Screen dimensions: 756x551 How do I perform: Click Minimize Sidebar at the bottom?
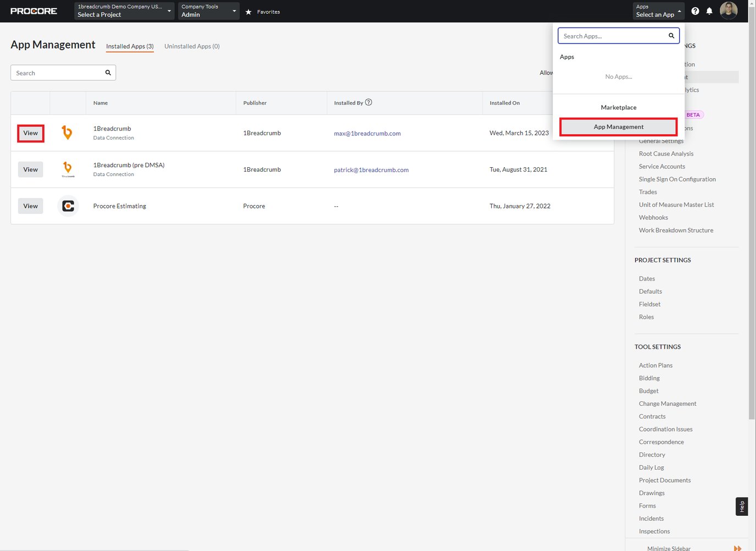tap(669, 548)
